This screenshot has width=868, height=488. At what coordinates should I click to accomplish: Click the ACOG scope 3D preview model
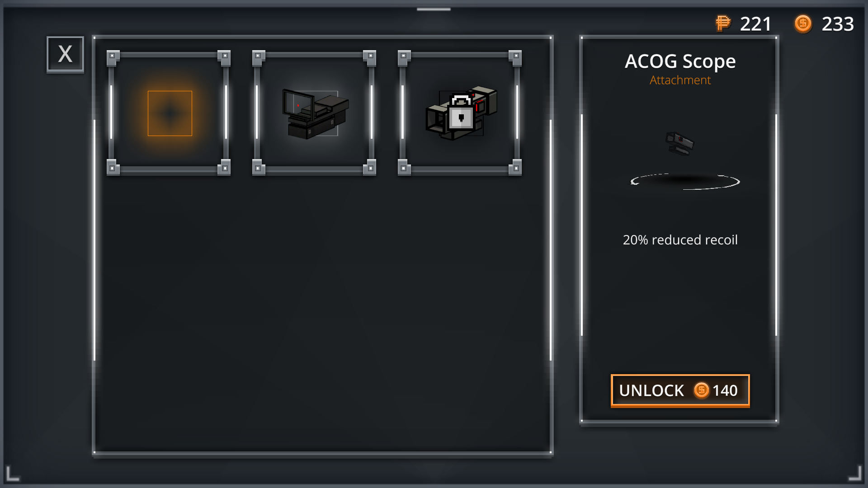(679, 144)
